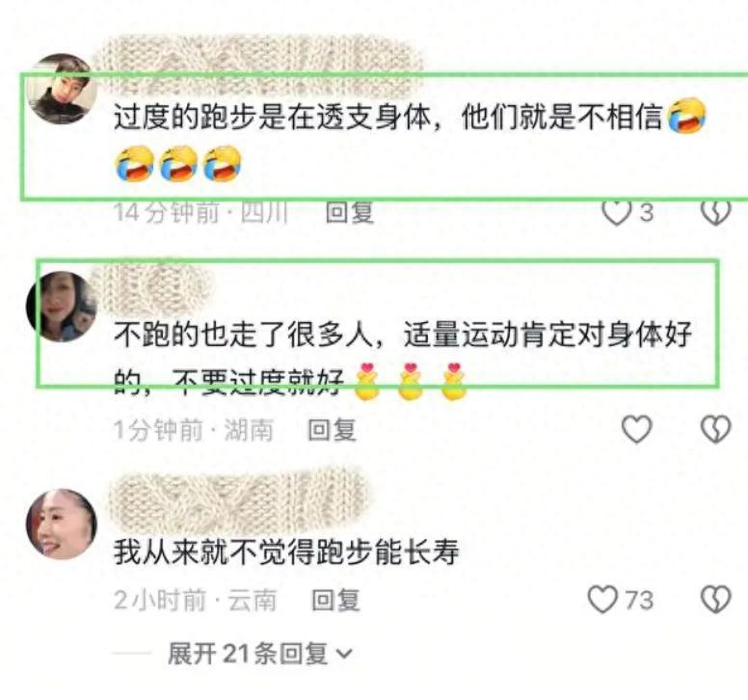Viewport: 748px width, 700px height.
Task: Dislike the Sichuan comment with broken heart
Action: click(715, 213)
